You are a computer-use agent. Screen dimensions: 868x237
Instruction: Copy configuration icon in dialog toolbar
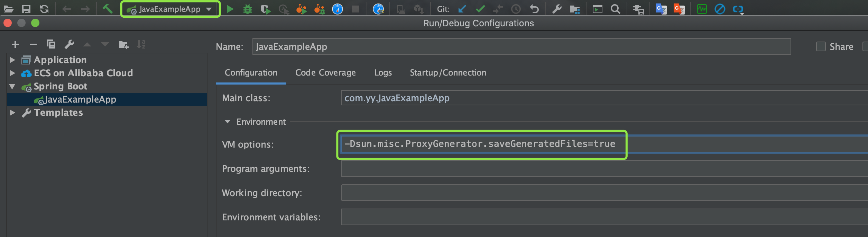pos(51,44)
